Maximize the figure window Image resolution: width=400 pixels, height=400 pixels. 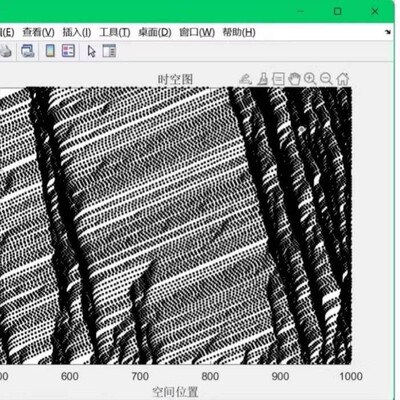[337, 11]
